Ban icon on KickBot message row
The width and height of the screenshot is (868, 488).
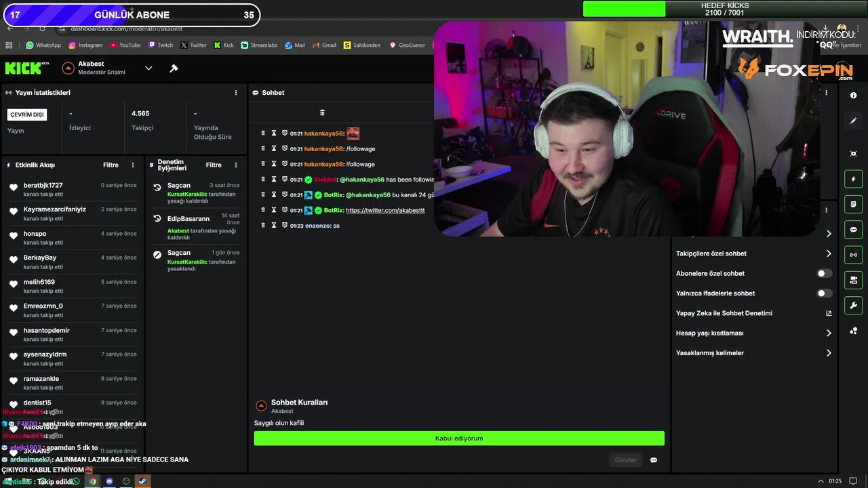pyautogui.click(x=285, y=180)
